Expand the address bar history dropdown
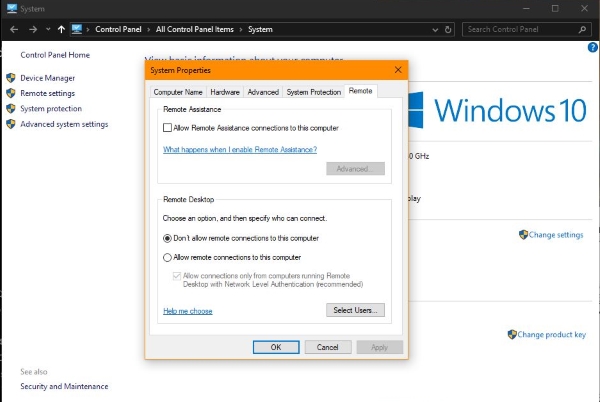The image size is (600, 402). click(x=435, y=29)
